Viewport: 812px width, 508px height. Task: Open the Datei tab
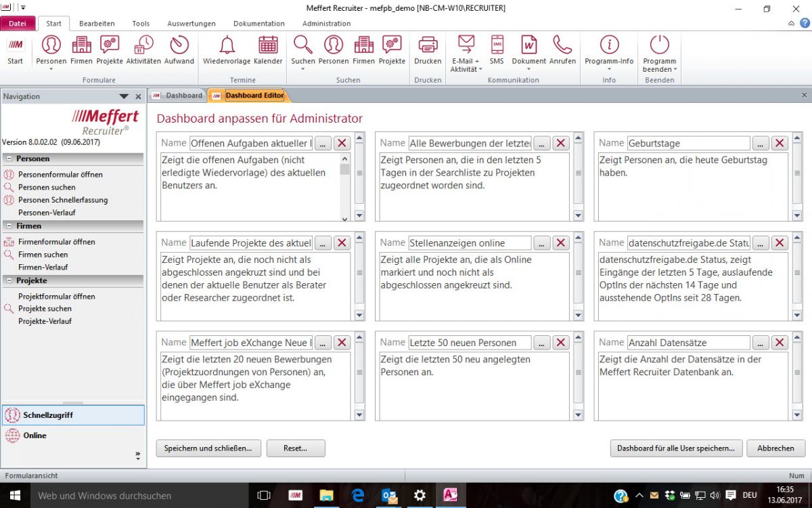[x=18, y=23]
